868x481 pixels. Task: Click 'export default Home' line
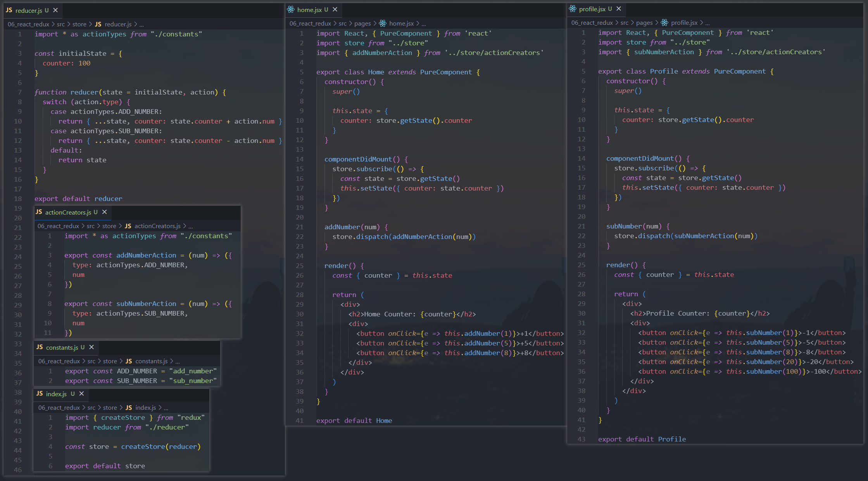click(x=354, y=421)
